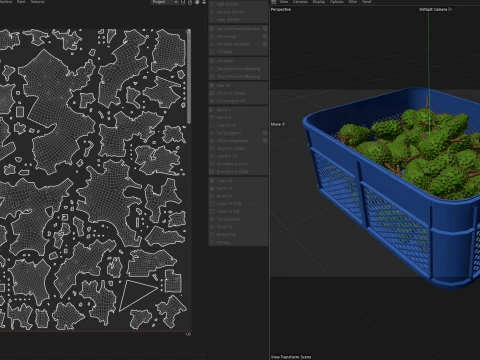Click the Flip Sequence icon
The width and height of the screenshot is (480, 360).
pos(212,219)
